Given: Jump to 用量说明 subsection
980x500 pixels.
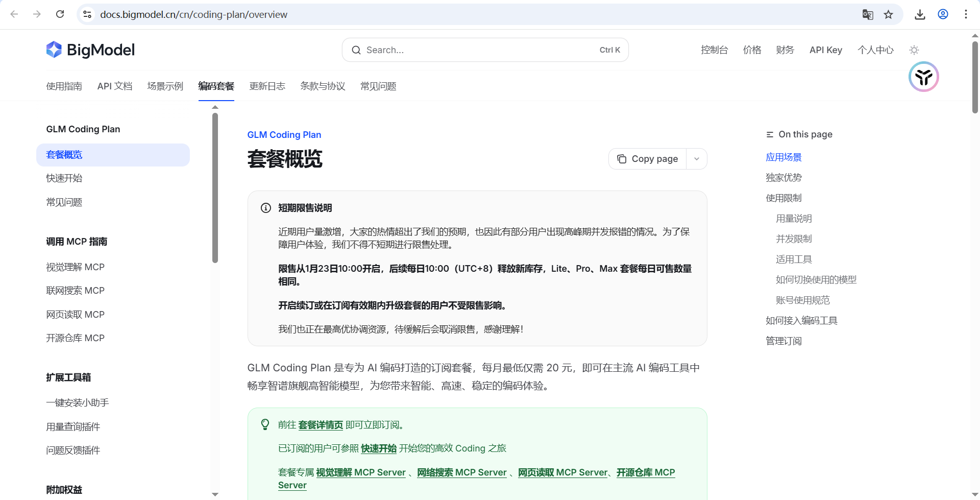Looking at the screenshot, I should (794, 219).
